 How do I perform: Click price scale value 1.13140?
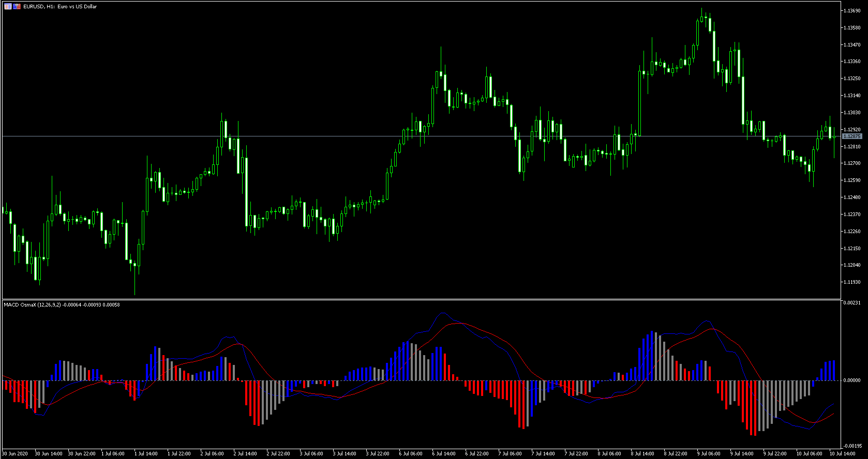click(x=851, y=96)
